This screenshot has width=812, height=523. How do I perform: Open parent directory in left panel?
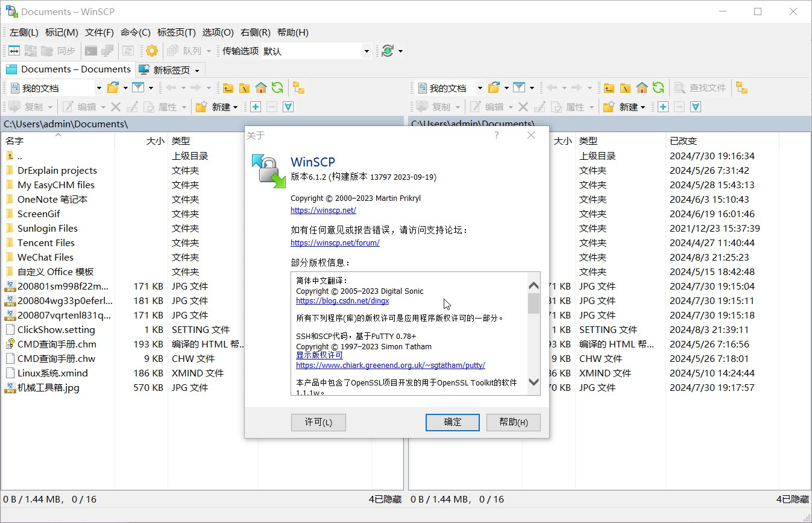[x=228, y=87]
